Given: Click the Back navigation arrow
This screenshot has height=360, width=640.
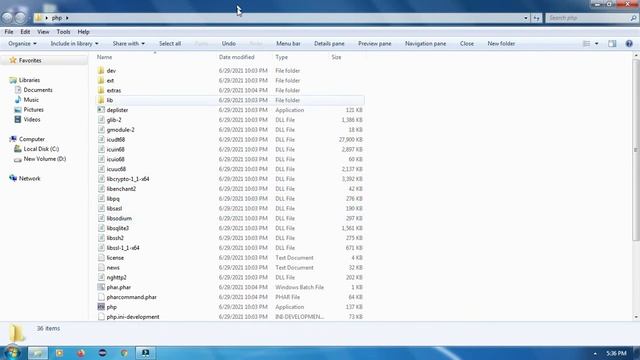Looking at the screenshot, I should (7, 18).
